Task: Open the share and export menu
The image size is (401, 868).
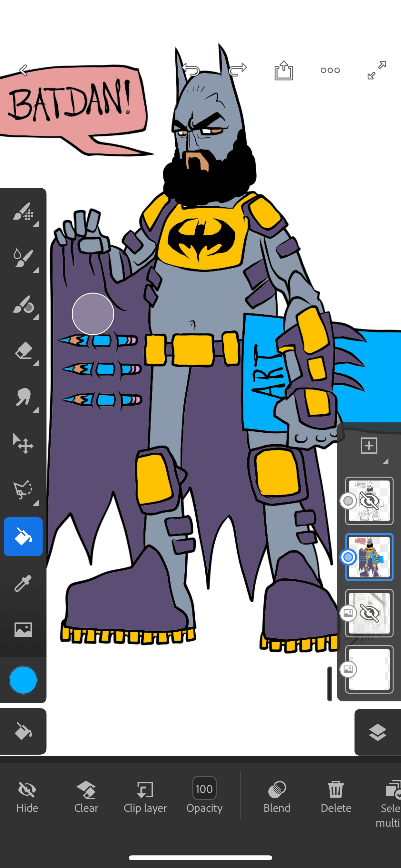Action: [284, 70]
